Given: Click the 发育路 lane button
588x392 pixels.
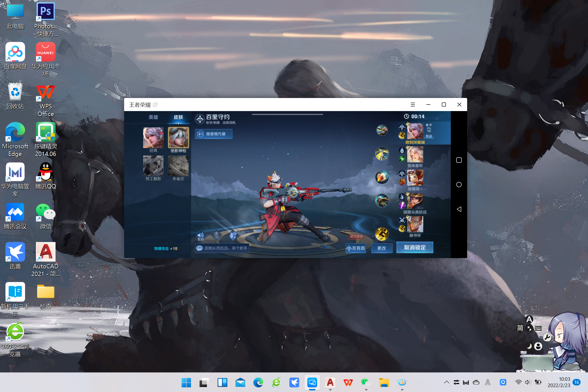Looking at the screenshot, I should coord(356,248).
